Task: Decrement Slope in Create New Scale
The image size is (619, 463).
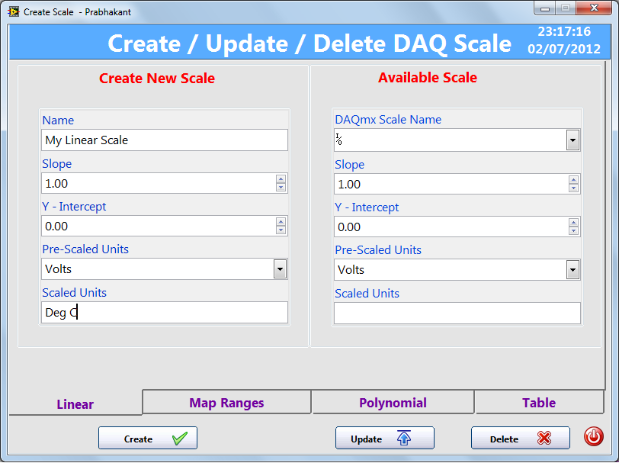Action: pyautogui.click(x=281, y=188)
